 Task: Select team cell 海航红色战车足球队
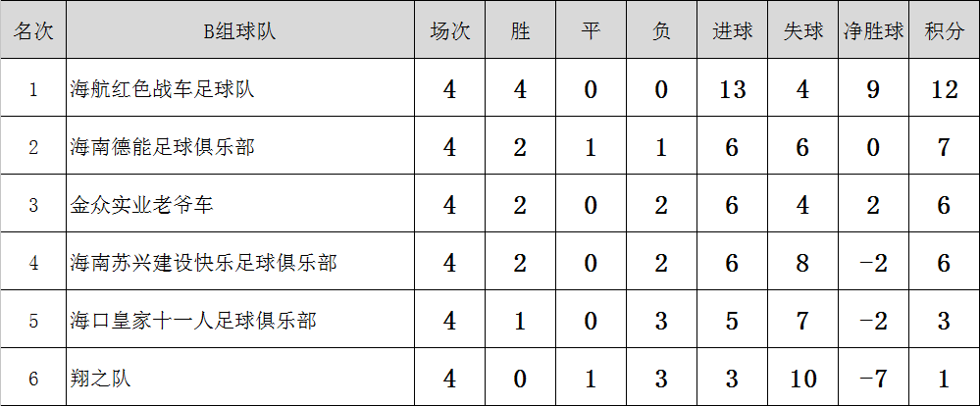240,88
